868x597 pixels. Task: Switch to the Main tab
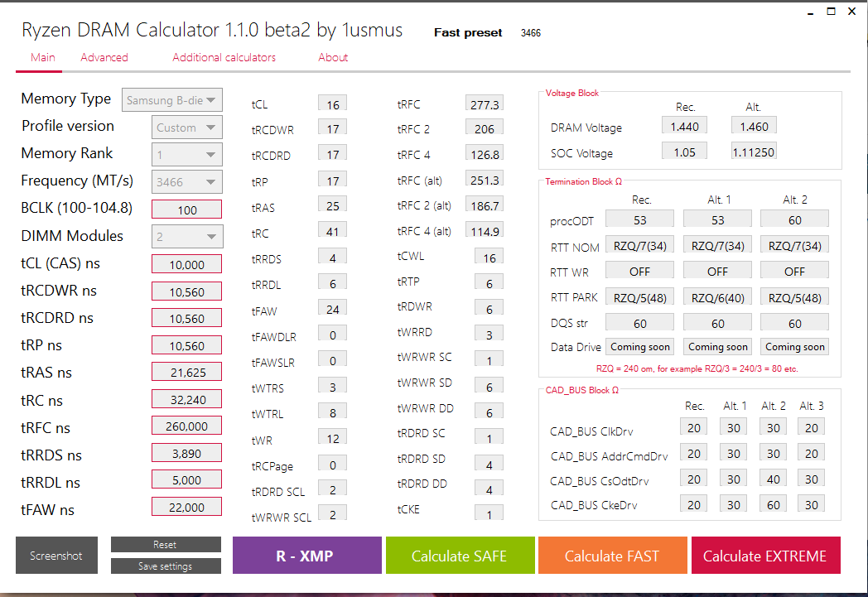coord(42,57)
